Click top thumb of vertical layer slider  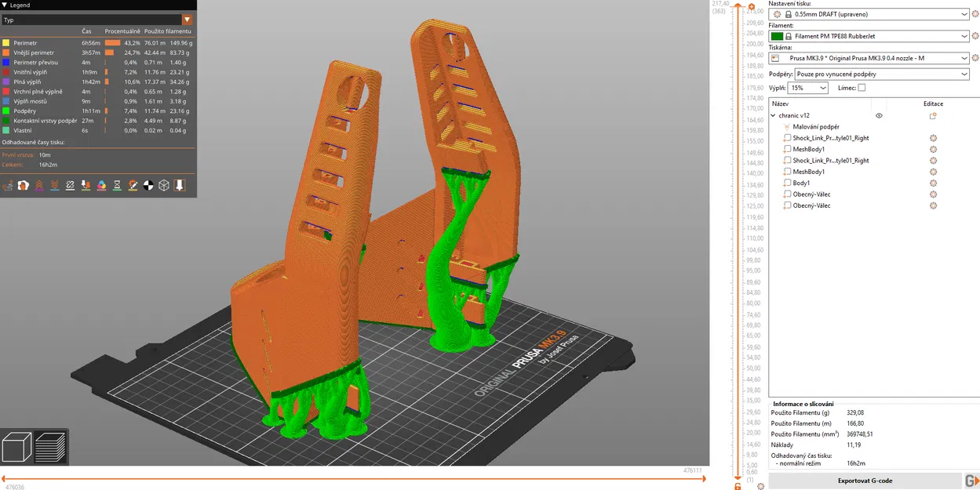click(738, 6)
